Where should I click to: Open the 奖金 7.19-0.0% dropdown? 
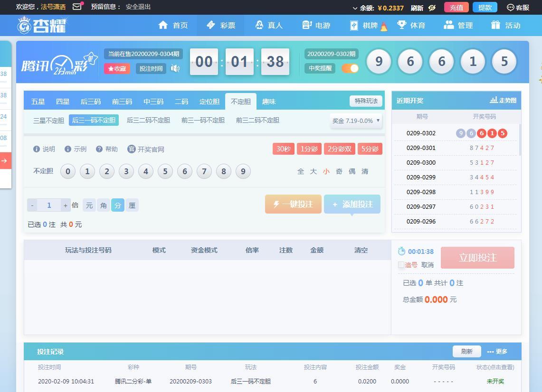coord(356,121)
